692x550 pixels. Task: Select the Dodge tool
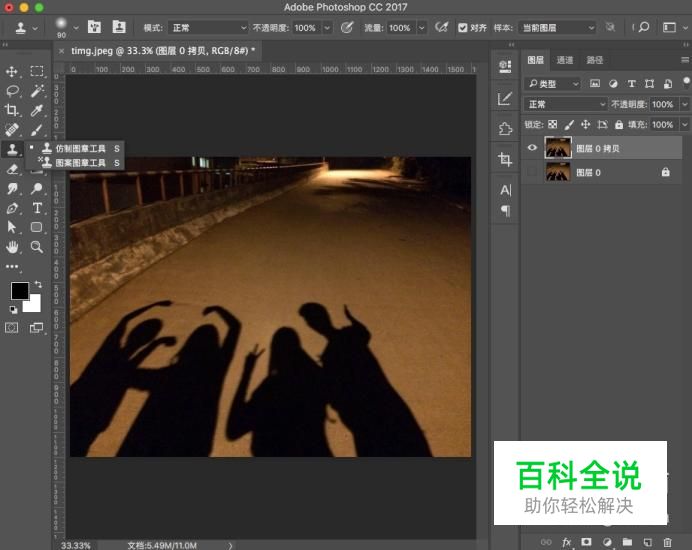[x=37, y=188]
